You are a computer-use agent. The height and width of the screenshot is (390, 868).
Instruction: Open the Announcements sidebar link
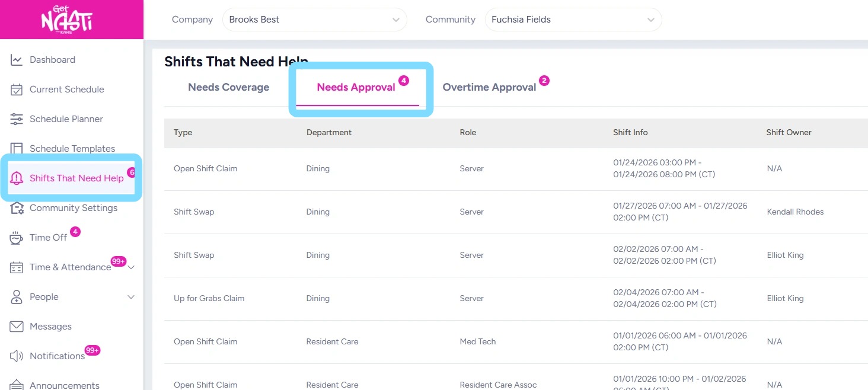click(65, 385)
